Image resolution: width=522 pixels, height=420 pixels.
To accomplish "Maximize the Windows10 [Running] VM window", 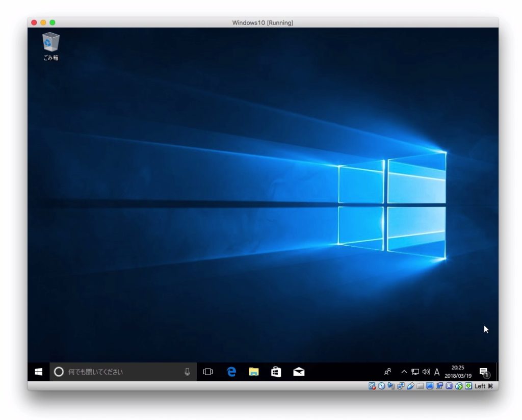I will click(x=53, y=22).
